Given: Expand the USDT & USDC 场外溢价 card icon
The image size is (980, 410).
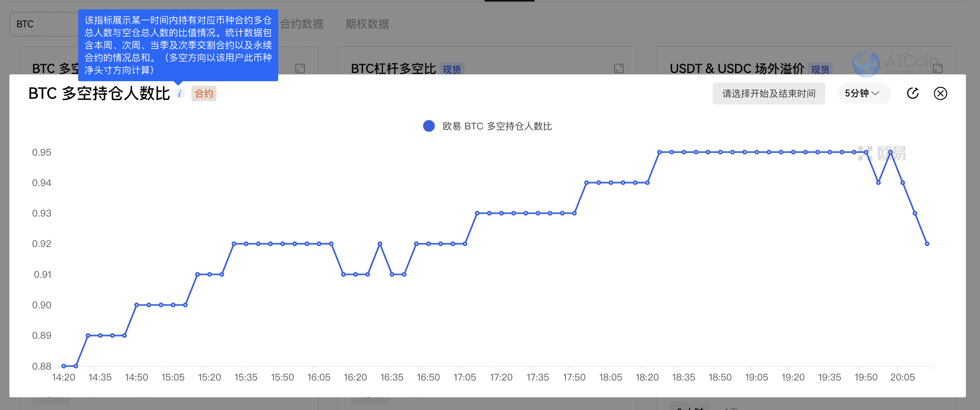Looking at the screenshot, I should pos(938,69).
